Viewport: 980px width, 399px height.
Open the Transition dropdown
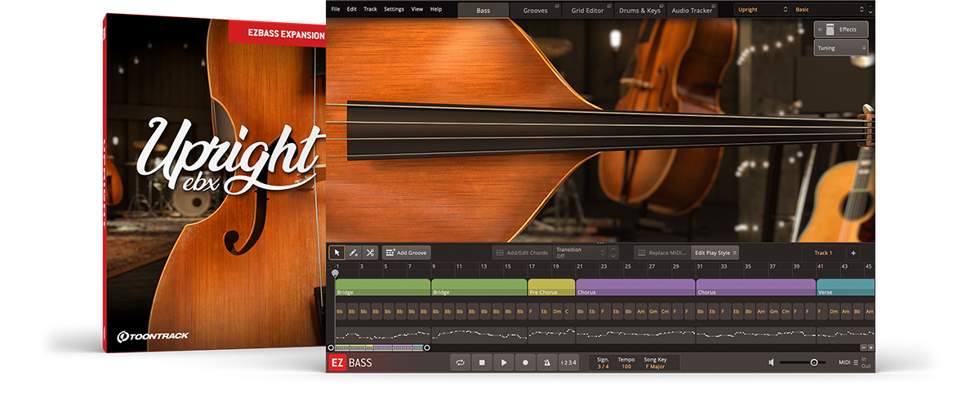[579, 253]
